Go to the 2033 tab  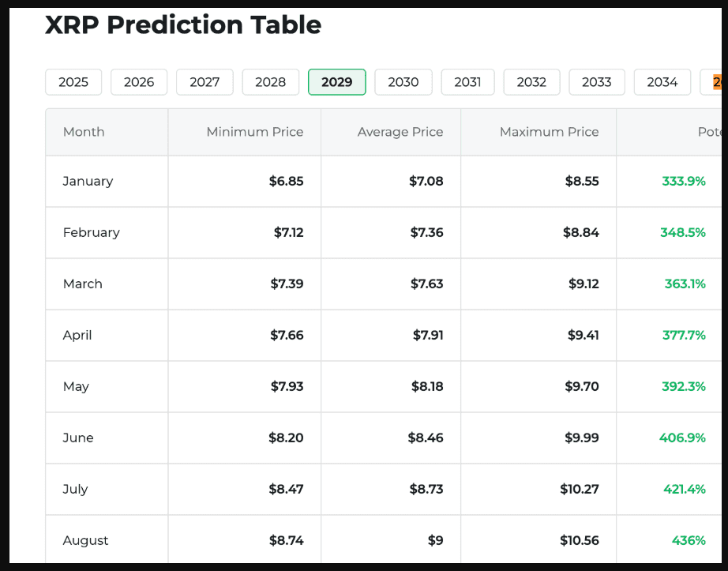596,82
